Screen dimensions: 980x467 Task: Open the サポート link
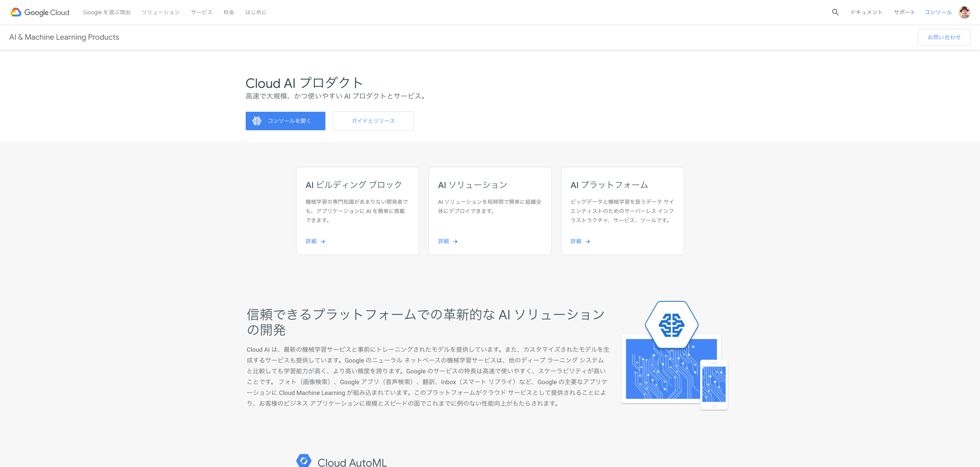pos(904,12)
